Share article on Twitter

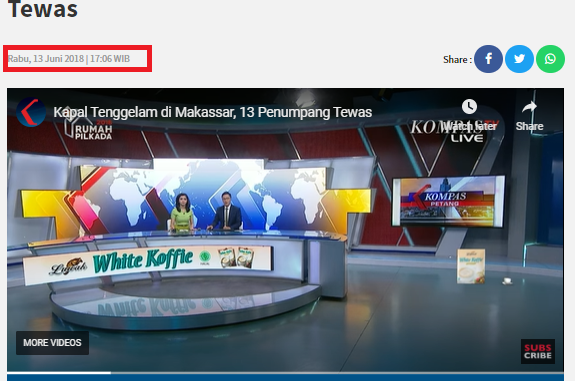(x=519, y=59)
